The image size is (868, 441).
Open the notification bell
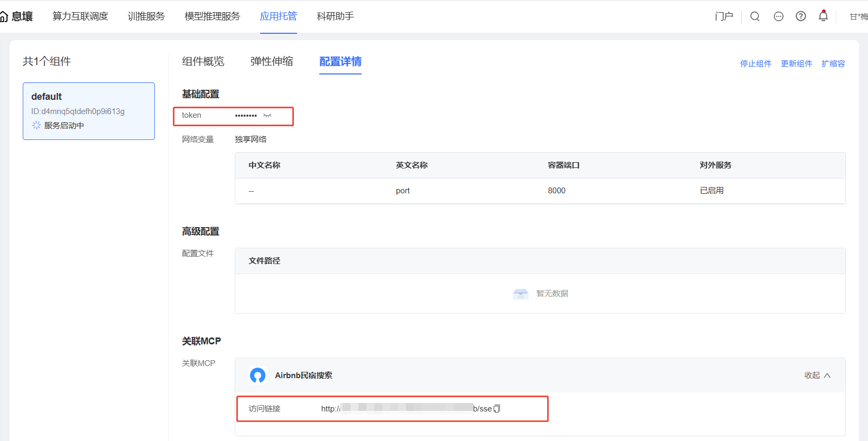(823, 16)
